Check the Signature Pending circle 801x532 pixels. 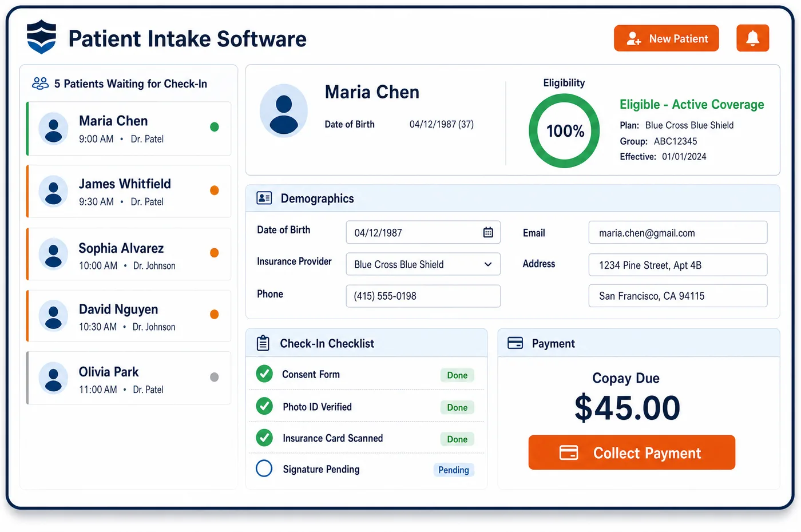264,469
